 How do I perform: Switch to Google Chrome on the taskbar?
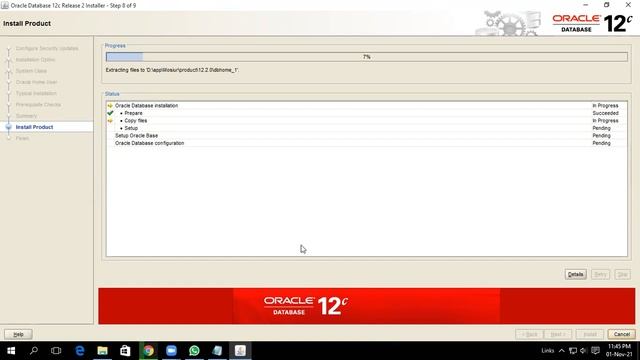tap(149, 351)
